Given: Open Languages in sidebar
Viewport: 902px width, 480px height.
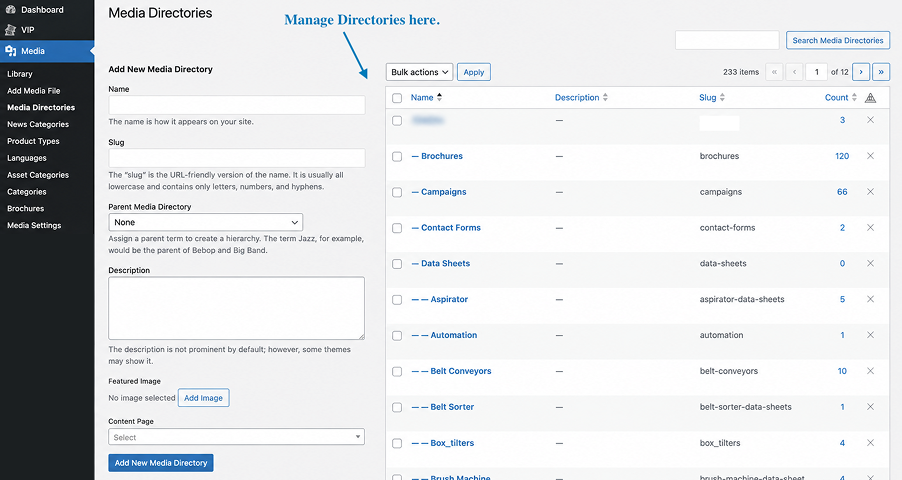Looking at the screenshot, I should coord(26,158).
